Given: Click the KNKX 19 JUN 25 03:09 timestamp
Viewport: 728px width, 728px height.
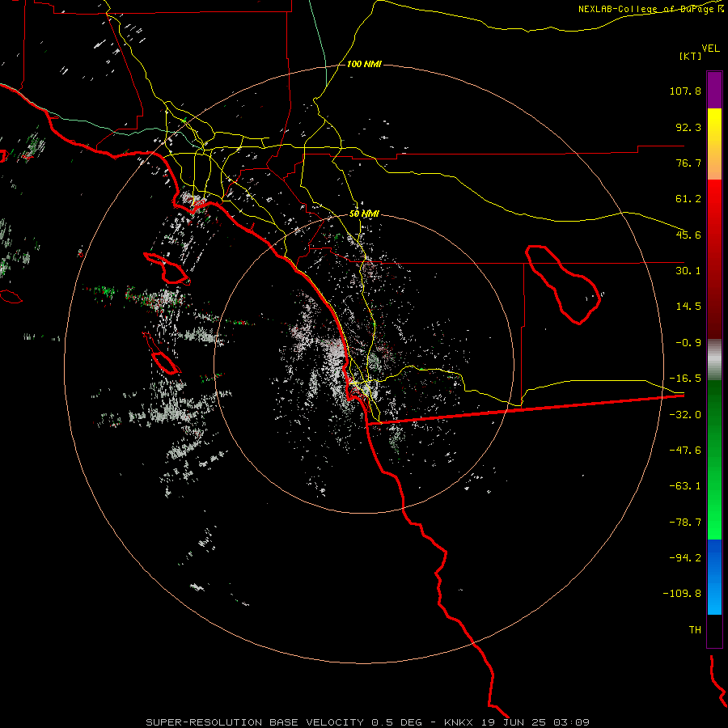Looking at the screenshot, I should click(517, 722).
